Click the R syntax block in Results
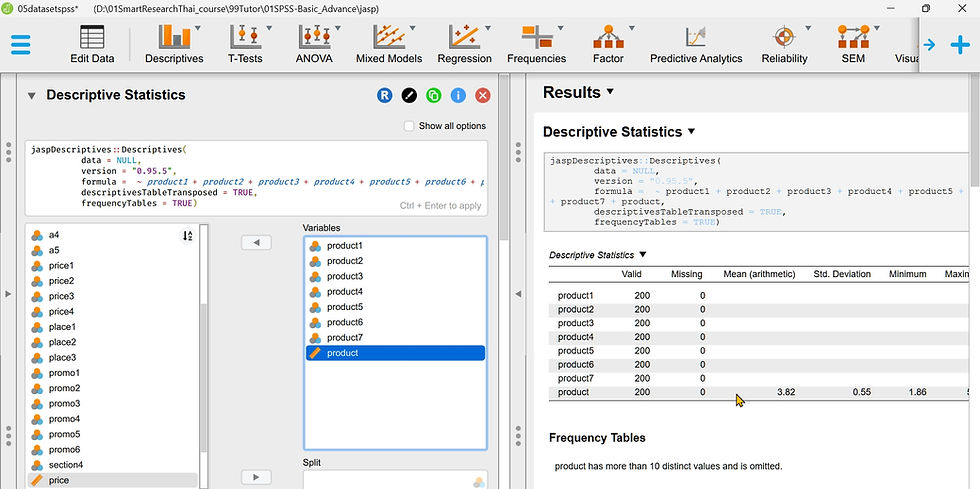The image size is (980, 489). tap(756, 191)
